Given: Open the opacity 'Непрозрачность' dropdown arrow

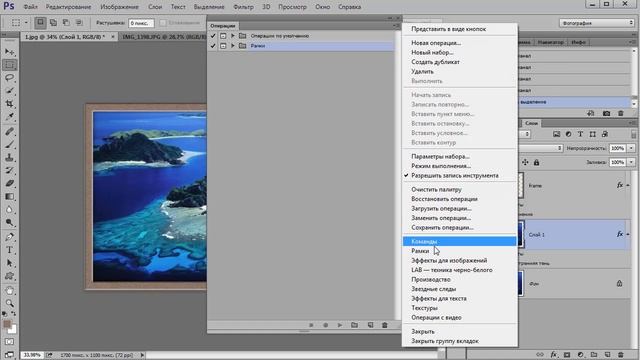Looking at the screenshot, I should coord(631,148).
